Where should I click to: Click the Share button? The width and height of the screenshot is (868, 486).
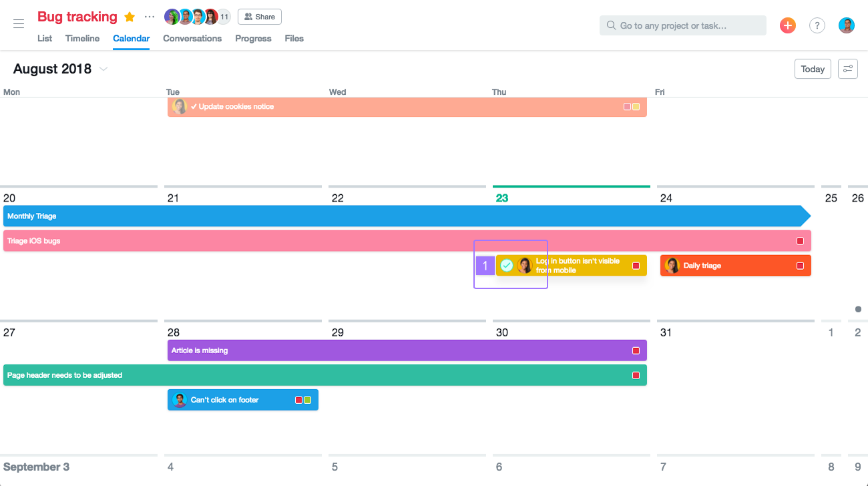[x=260, y=17]
